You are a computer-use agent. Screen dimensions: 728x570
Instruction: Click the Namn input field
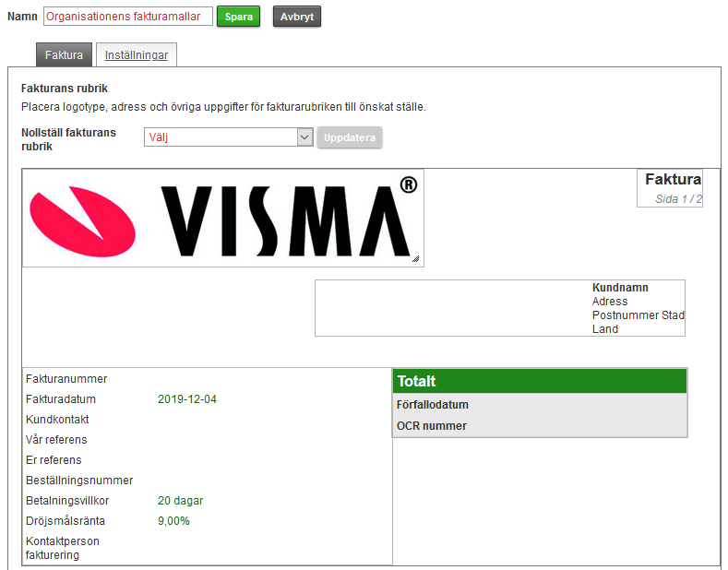point(128,17)
